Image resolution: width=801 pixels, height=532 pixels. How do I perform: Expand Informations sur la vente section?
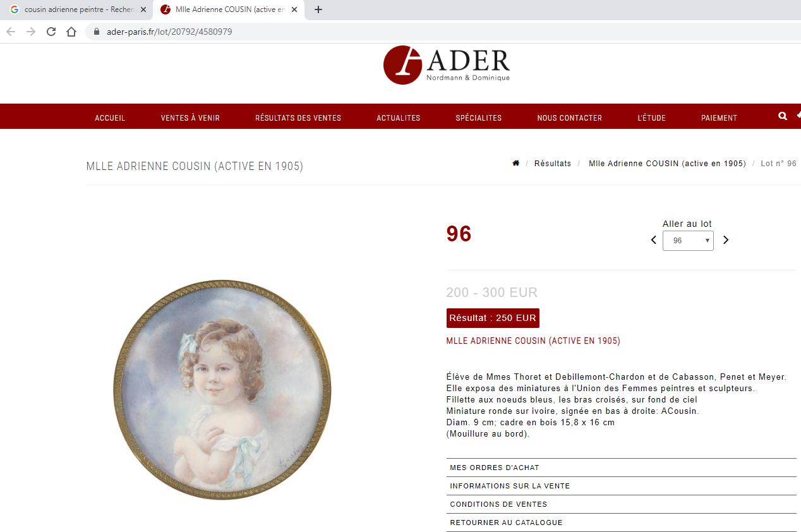pyautogui.click(x=621, y=486)
